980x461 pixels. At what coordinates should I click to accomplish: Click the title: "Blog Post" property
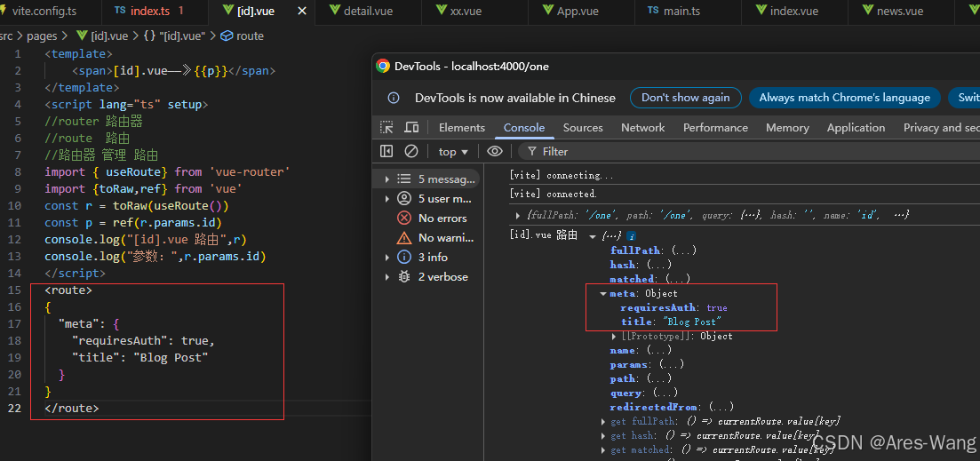(672, 322)
